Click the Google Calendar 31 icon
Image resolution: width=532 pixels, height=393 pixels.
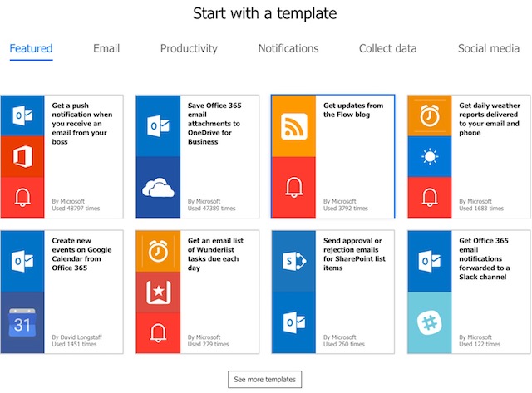click(x=22, y=322)
